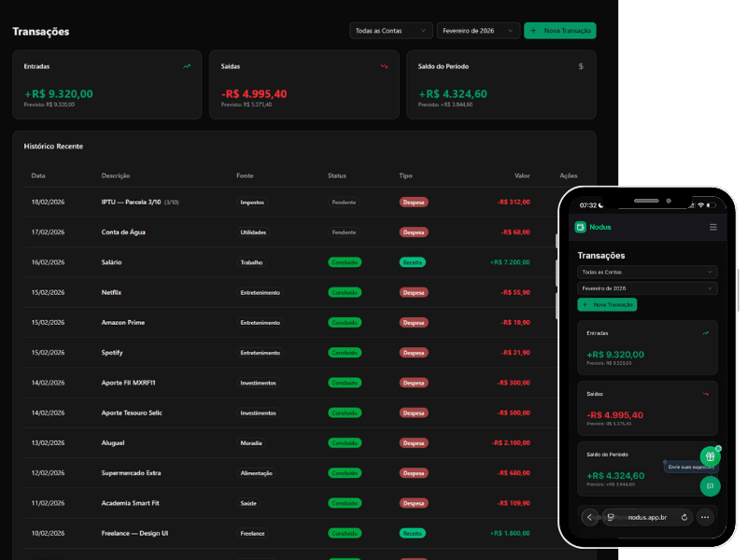
Task: Open the three-dot browser menu on the phone
Action: tap(705, 517)
